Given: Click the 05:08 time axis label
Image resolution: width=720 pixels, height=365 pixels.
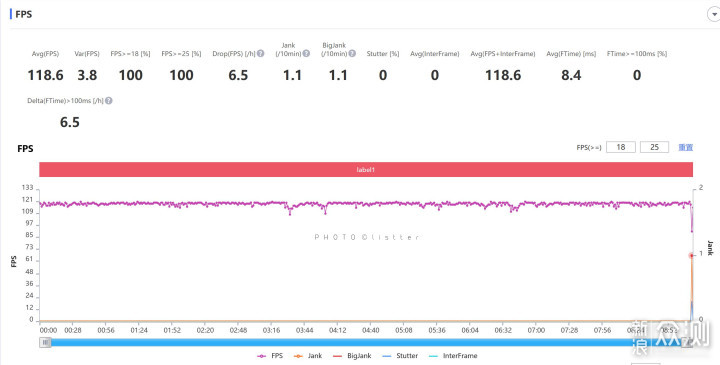Looking at the screenshot, I should (404, 330).
